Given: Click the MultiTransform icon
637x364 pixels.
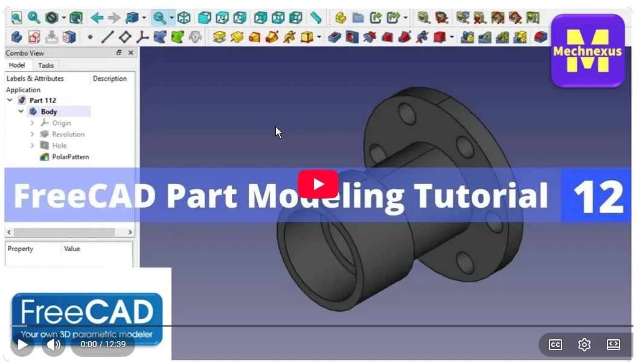Looking at the screenshot, I should [520, 37].
